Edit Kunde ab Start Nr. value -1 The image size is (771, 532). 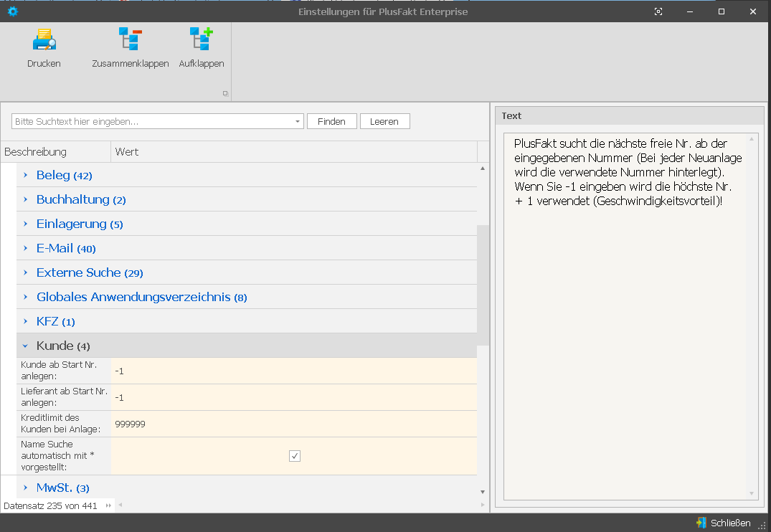click(x=294, y=371)
